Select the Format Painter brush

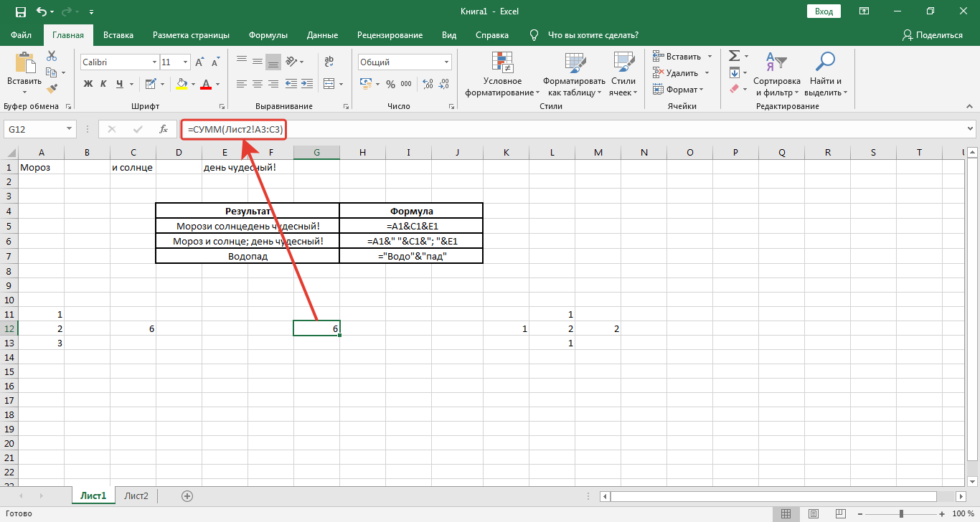tap(52, 89)
